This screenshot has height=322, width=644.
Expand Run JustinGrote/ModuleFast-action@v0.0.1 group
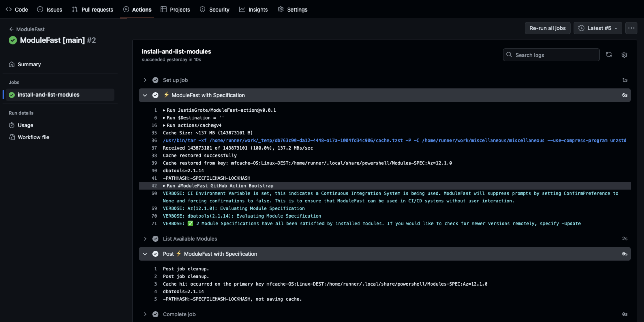pos(220,110)
